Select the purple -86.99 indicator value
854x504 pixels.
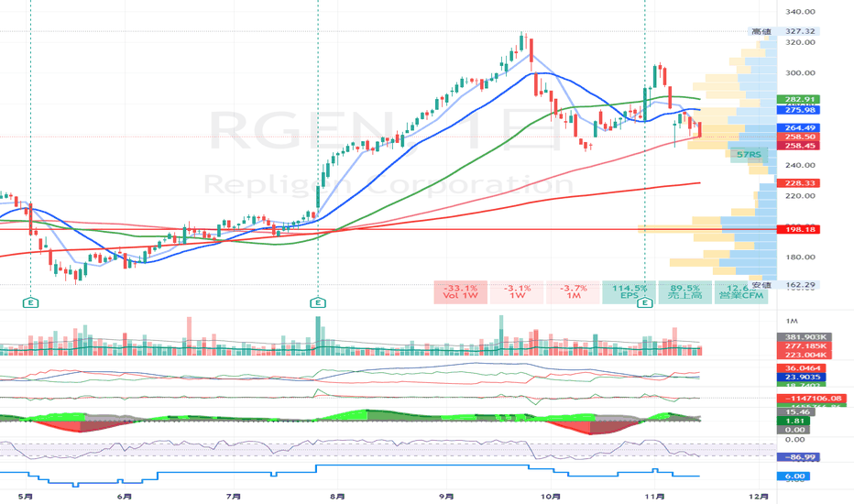pos(799,457)
